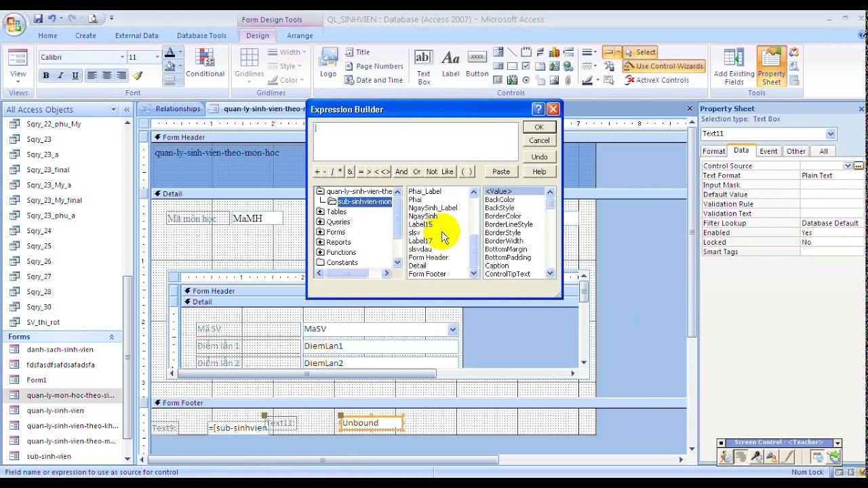
Task: Click Add Existing Fields icon
Action: pyautogui.click(x=734, y=66)
